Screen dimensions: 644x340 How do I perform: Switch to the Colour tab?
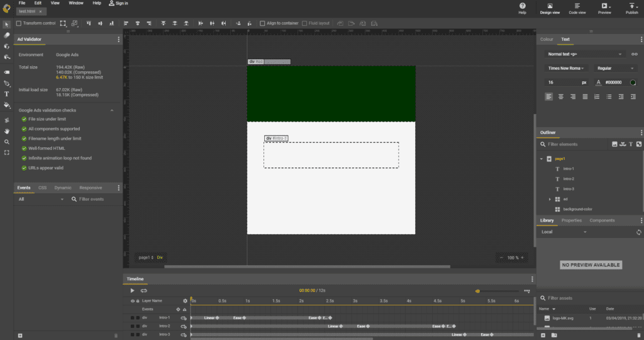[x=547, y=40]
